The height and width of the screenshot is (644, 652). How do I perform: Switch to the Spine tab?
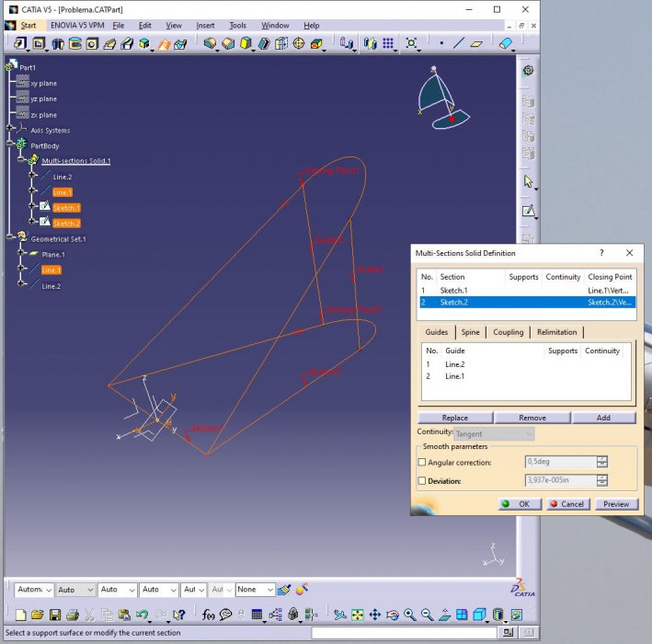pos(470,332)
